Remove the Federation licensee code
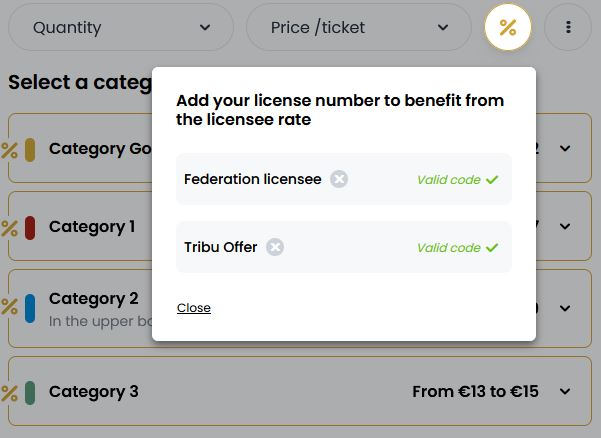This screenshot has height=438, width=601. click(x=339, y=179)
